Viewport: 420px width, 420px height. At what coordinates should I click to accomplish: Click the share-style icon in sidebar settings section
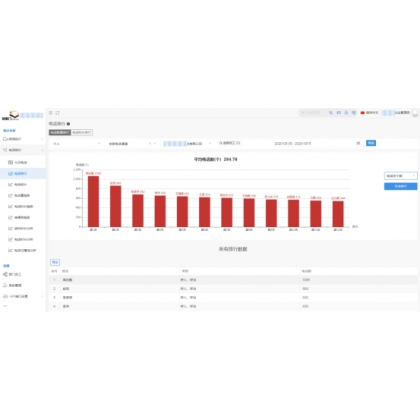coord(5,274)
